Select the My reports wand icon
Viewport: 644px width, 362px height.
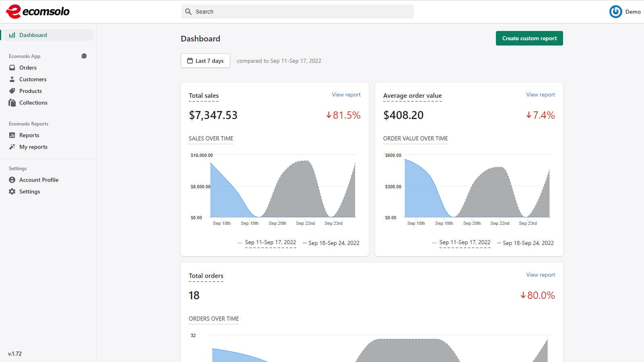(12, 147)
